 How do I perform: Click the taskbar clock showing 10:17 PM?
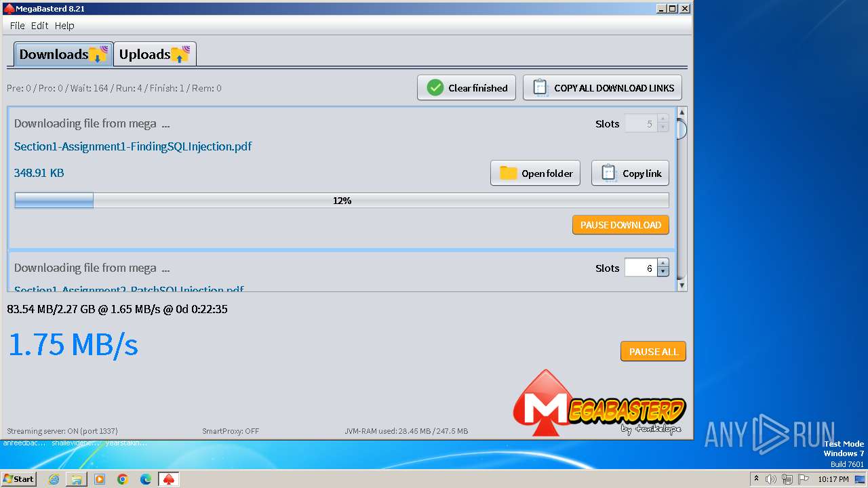[833, 479]
